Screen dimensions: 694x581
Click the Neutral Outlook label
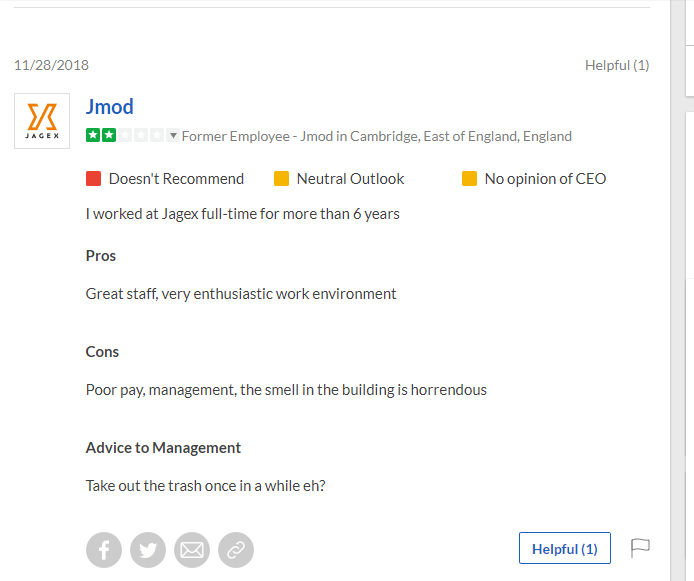point(350,179)
